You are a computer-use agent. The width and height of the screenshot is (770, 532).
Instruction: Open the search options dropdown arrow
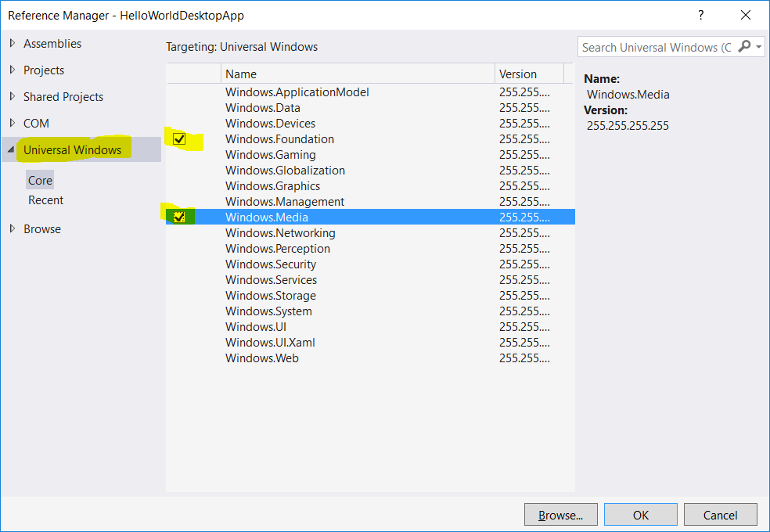click(759, 47)
